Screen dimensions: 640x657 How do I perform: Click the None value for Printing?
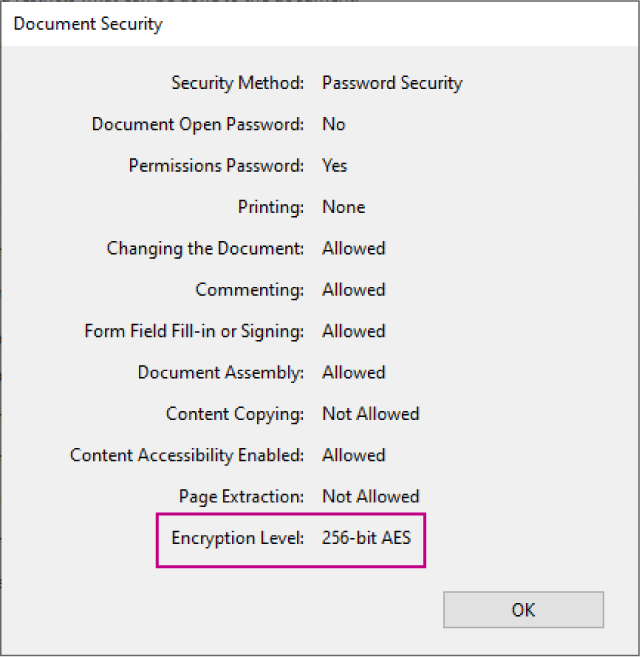pyautogui.click(x=343, y=207)
